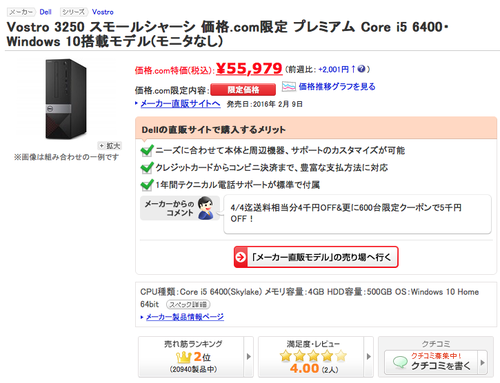Expand the 満足度・レビュー arrow
The image size is (500, 383).
point(369,357)
